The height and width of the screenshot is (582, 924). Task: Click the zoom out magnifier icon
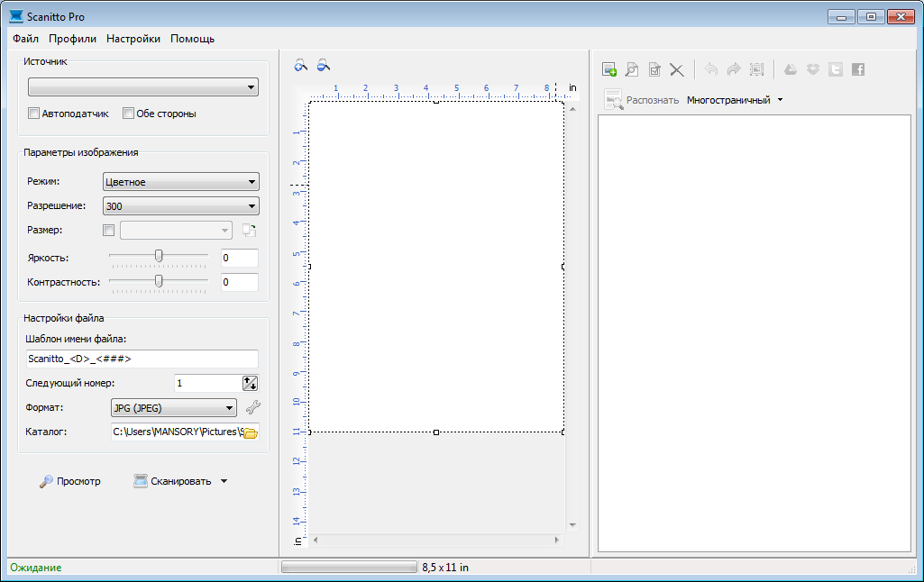tap(323, 65)
